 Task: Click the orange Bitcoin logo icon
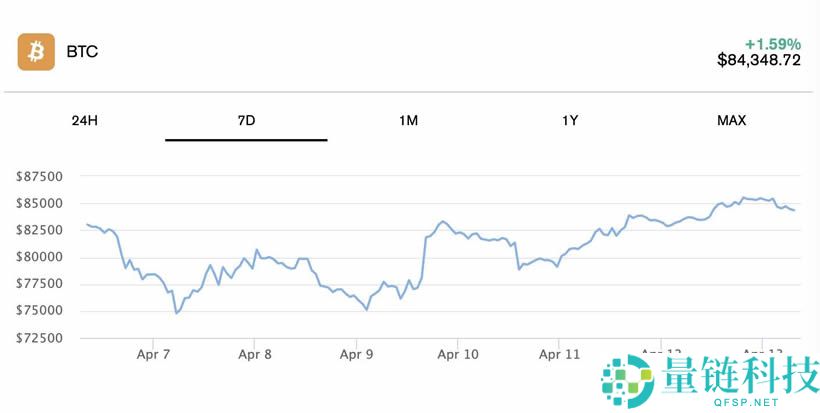[x=36, y=52]
